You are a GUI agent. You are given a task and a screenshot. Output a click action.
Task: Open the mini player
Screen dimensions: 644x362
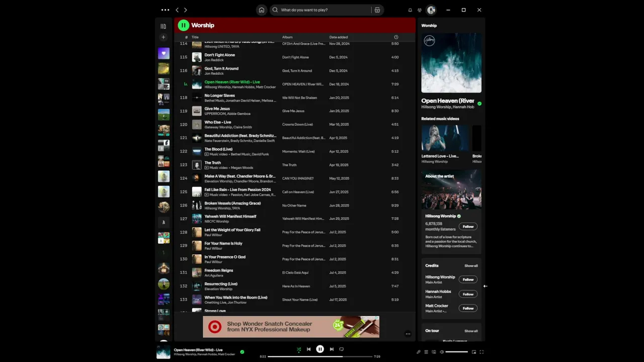474,352
